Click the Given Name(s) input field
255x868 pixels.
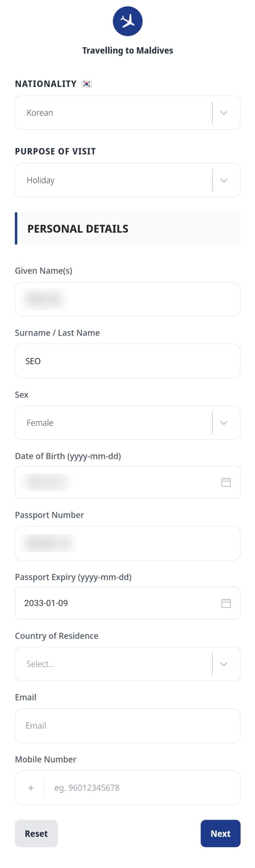[x=128, y=299]
